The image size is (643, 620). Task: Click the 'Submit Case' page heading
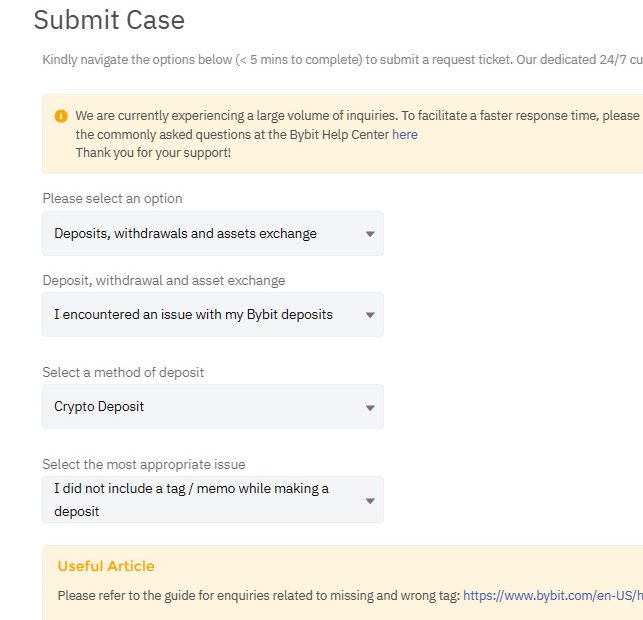[109, 20]
